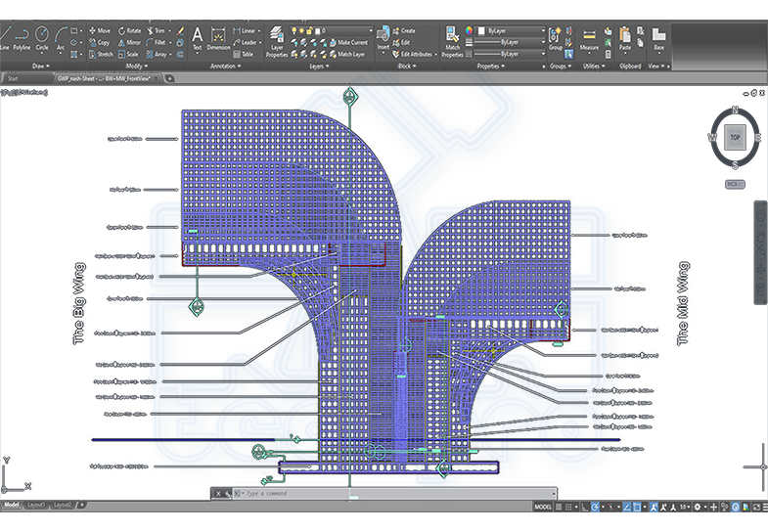Toggle object snap tracking status icon
This screenshot has height=532, width=768.
pos(627,507)
